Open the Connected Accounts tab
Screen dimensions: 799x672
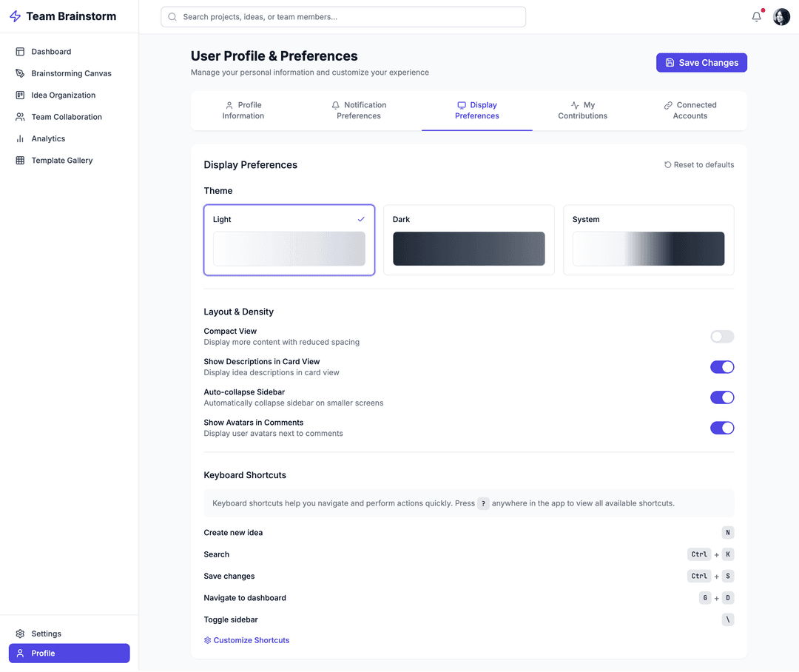[690, 110]
